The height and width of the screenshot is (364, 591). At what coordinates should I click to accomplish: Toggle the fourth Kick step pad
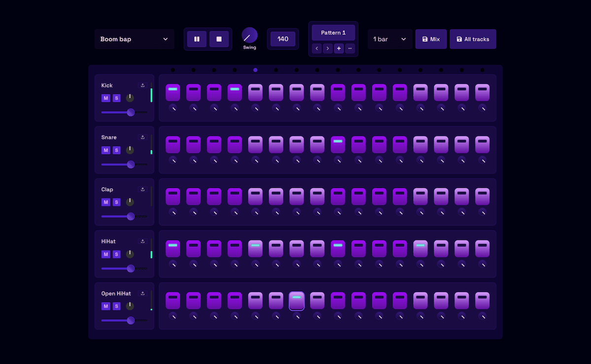pos(235,92)
